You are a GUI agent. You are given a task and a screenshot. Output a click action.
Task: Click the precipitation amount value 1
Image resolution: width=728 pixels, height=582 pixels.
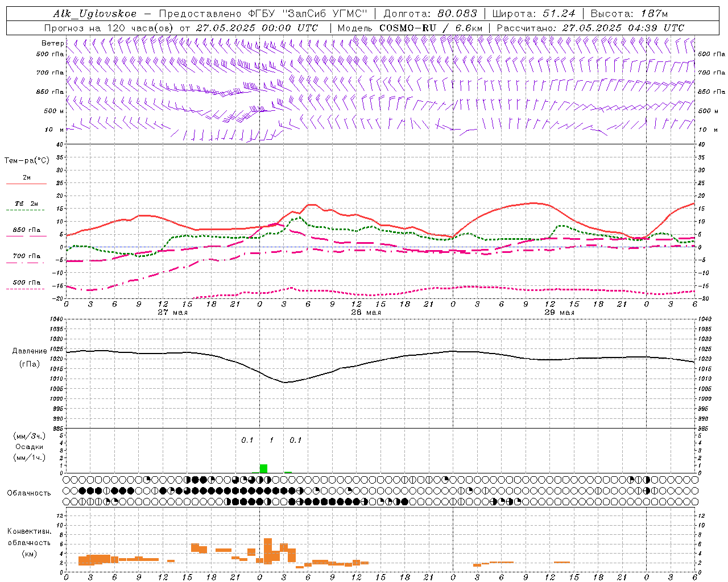tap(271, 440)
